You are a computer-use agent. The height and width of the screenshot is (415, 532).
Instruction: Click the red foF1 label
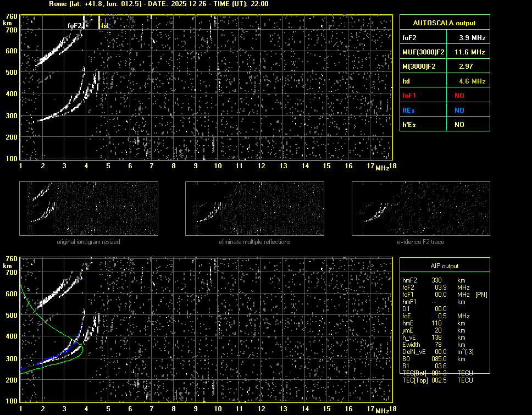pos(410,96)
